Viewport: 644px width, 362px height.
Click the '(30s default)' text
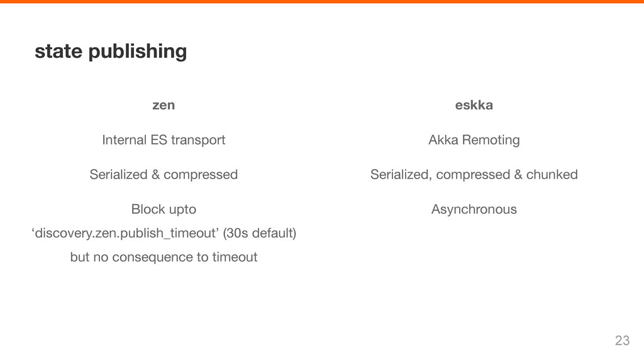coord(260,233)
